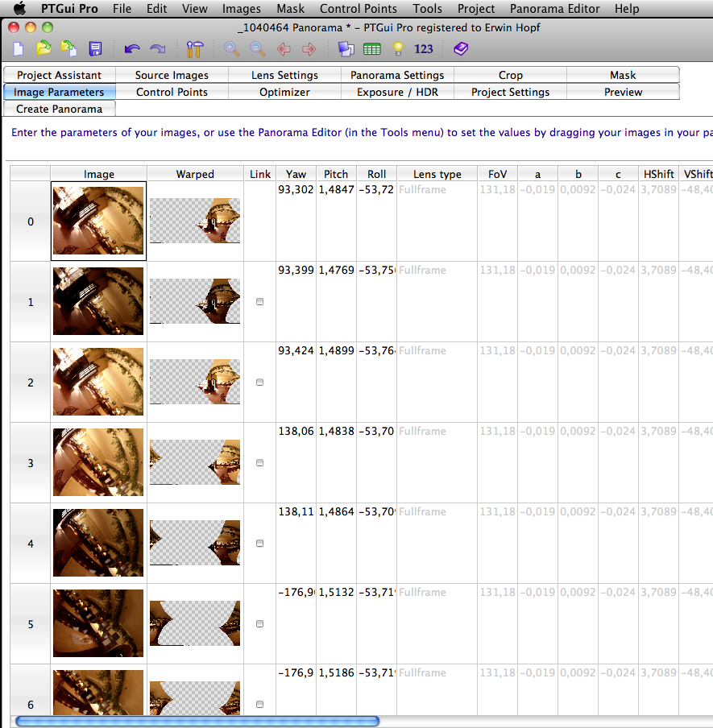713x728 pixels.
Task: Open the Panorama Editor window icon
Action: tap(346, 49)
